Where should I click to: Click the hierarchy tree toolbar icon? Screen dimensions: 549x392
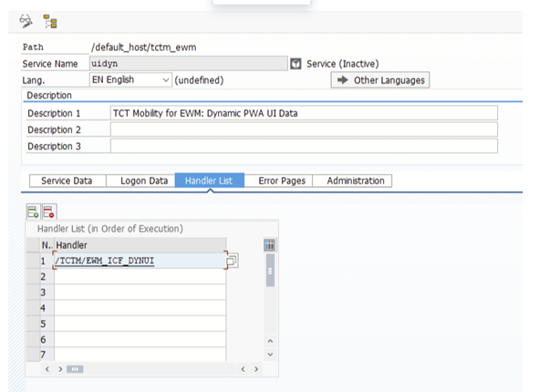(50, 20)
